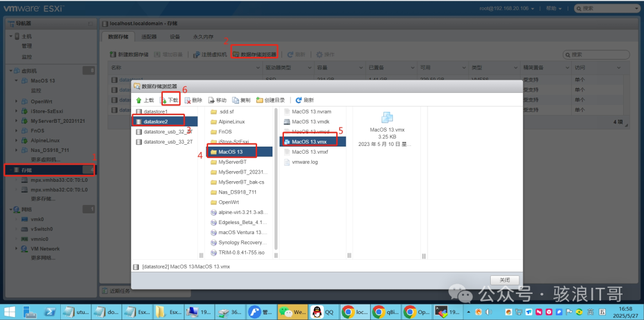
Task: Click 数据存储浏览器 in the storage toolbar
Action: click(x=255, y=54)
